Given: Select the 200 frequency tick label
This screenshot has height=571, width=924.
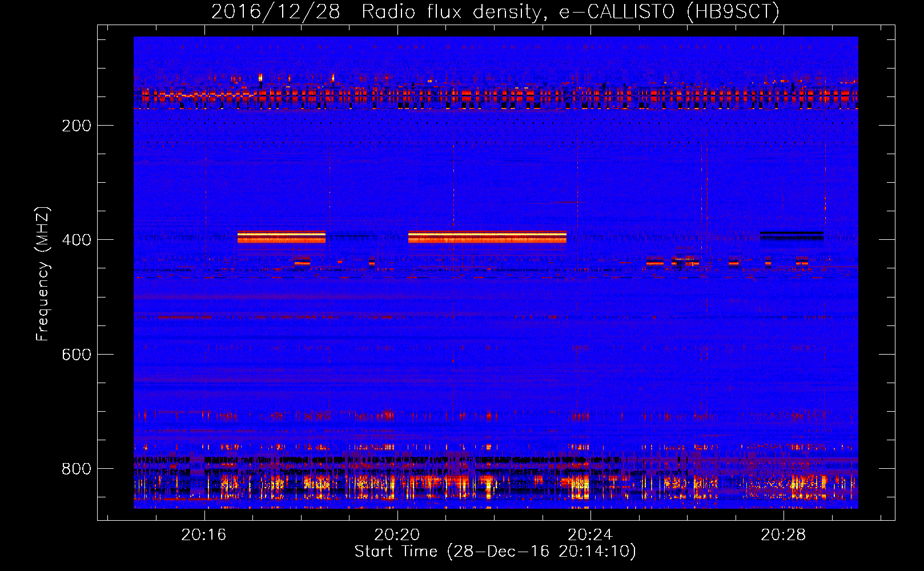Looking at the screenshot, I should [77, 126].
